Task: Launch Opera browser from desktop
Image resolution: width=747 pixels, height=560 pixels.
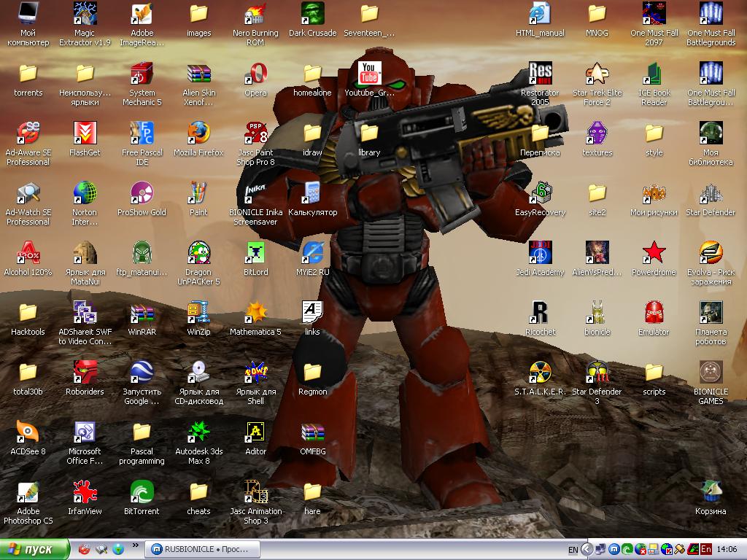Action: pyautogui.click(x=255, y=74)
